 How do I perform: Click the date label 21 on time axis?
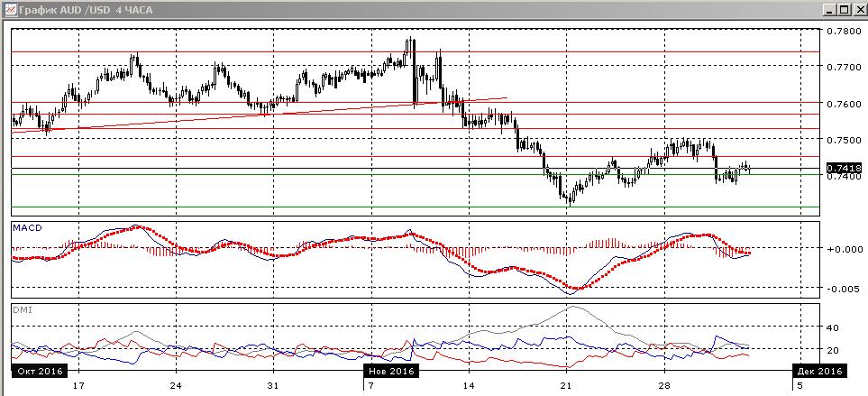click(566, 385)
